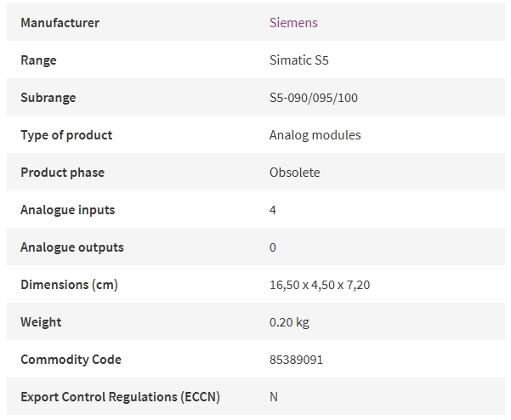Select the Obsolete product phase value

pyautogui.click(x=294, y=173)
